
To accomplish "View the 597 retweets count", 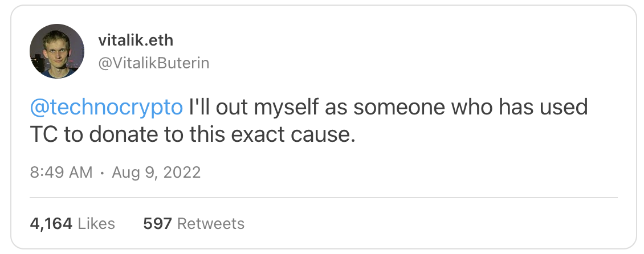I will pos(157,224).
